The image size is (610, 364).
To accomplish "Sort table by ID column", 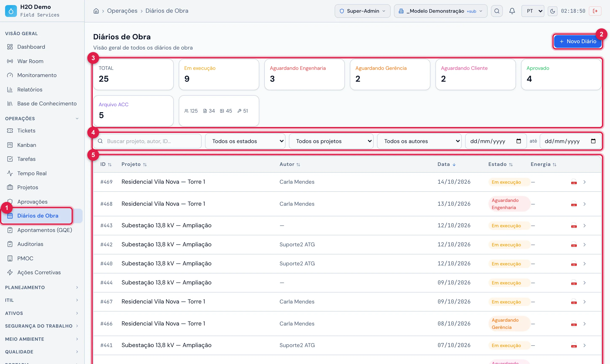I will [x=106, y=164].
